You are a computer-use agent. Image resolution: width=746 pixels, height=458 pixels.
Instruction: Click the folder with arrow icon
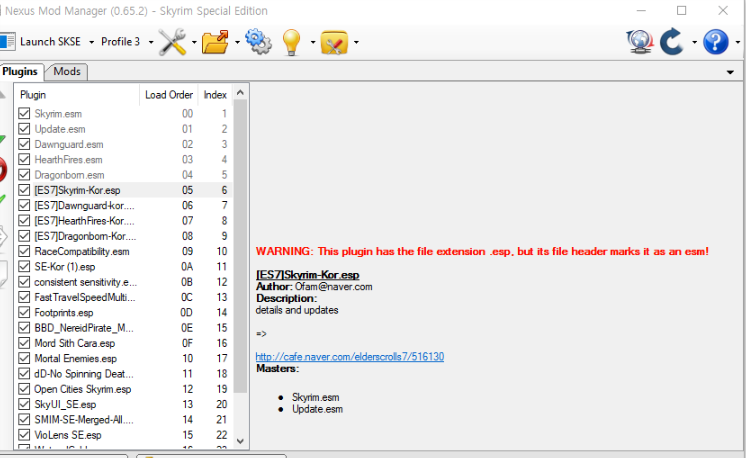214,42
